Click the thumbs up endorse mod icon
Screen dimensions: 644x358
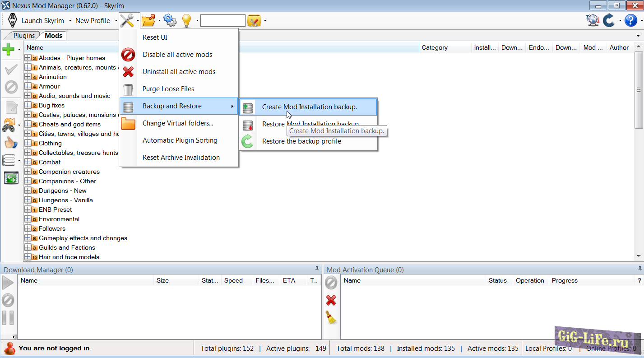coord(10,143)
